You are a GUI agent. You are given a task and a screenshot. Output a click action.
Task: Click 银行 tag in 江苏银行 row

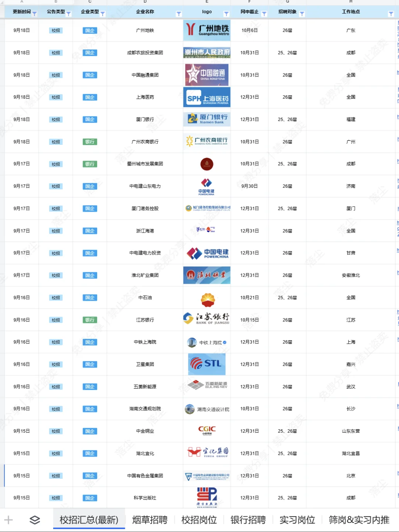(90, 320)
